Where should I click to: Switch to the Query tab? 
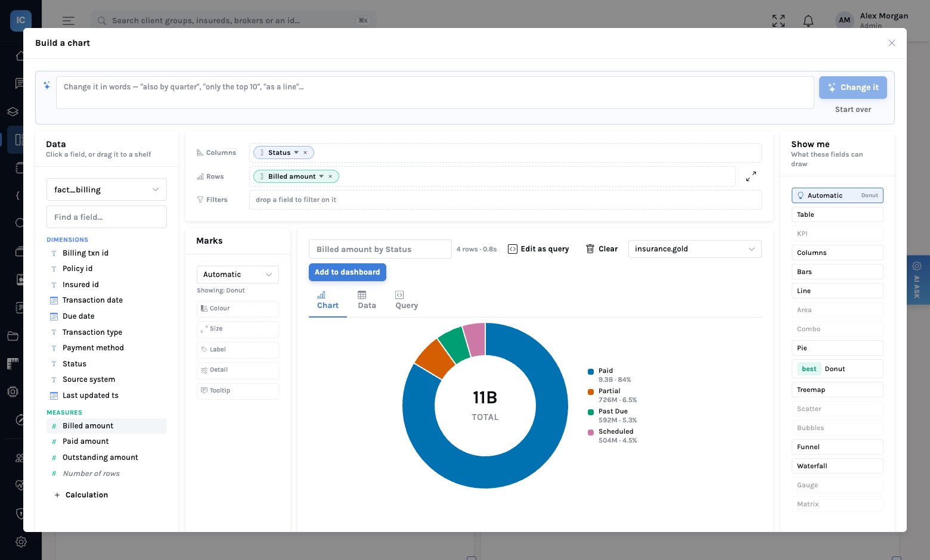407,300
